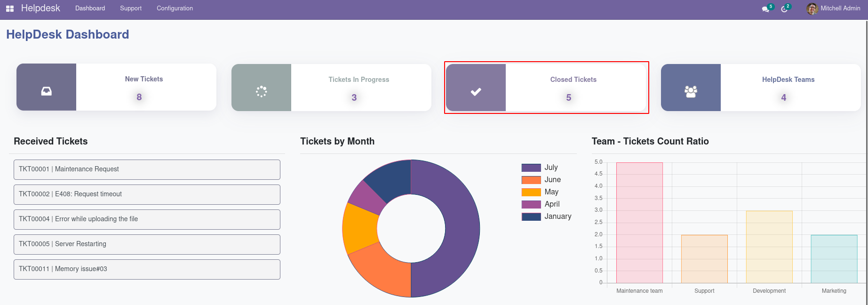This screenshot has width=868, height=305.
Task: Open ticket TKT00005 Server Restarting
Action: point(147,244)
